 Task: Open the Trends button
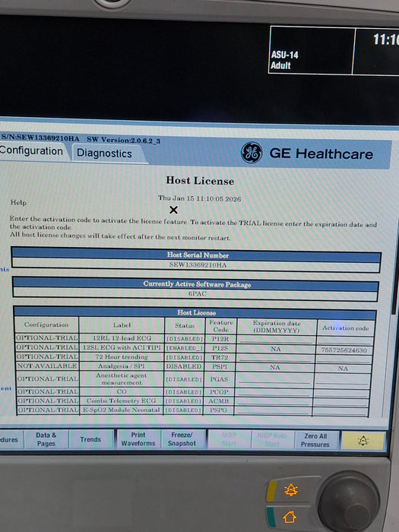coord(90,439)
